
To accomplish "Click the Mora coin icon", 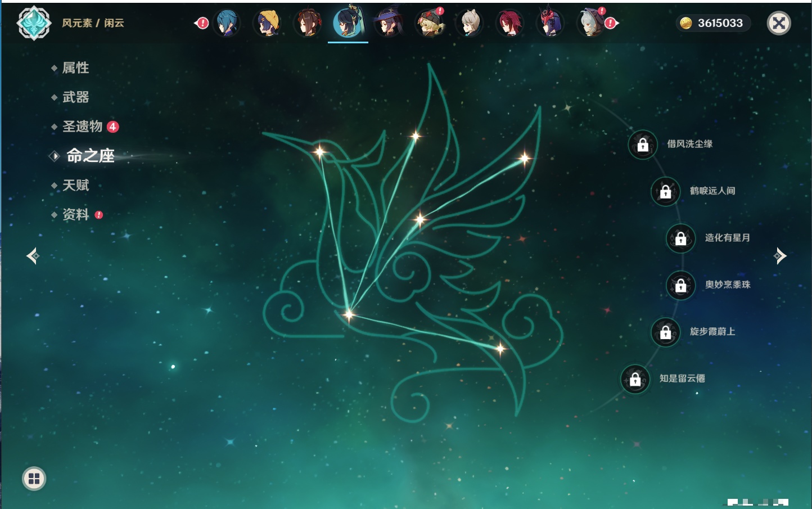I will pyautogui.click(x=686, y=23).
